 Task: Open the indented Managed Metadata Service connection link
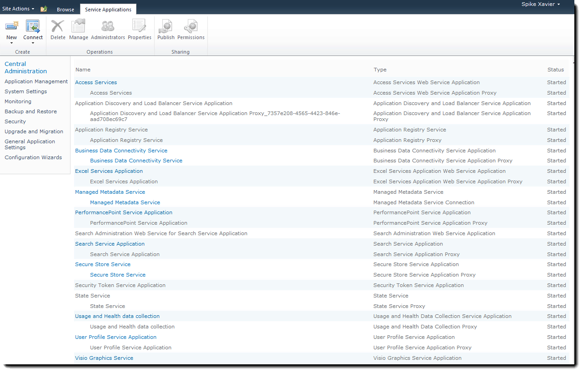pos(125,202)
